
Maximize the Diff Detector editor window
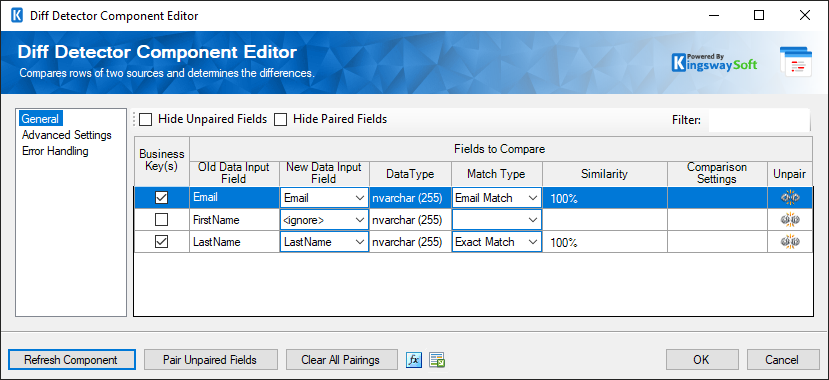click(759, 15)
